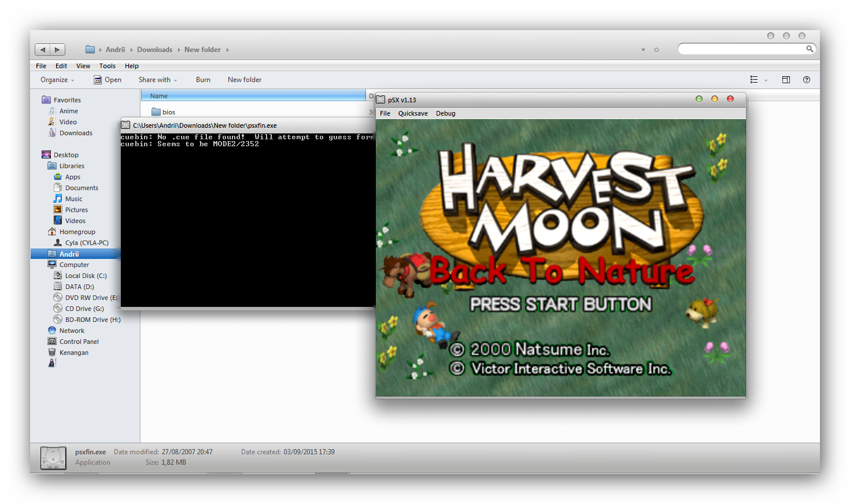Open the Organize dropdown
Image resolution: width=850 pixels, height=504 pixels.
(x=57, y=80)
